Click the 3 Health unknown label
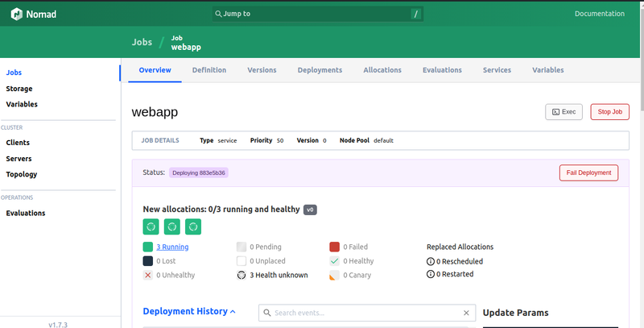The image size is (644, 328). [279, 276]
